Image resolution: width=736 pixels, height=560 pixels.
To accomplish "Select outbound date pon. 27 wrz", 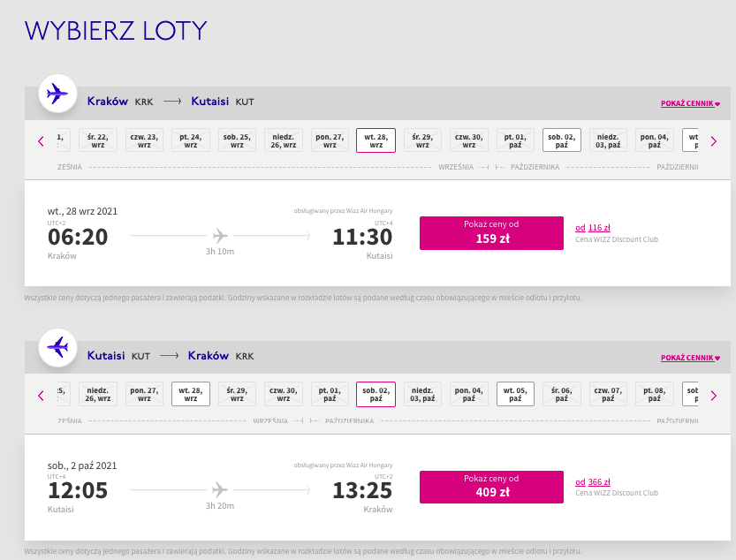I will tap(330, 140).
